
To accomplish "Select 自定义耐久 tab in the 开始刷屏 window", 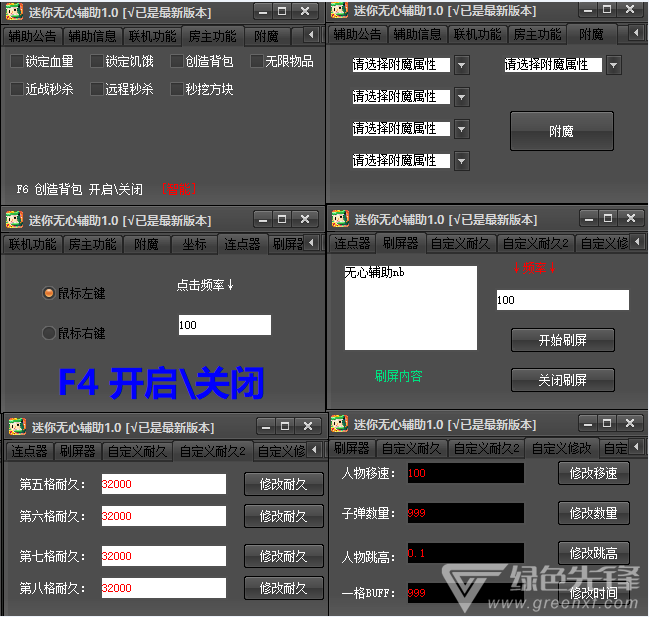I will click(x=461, y=243).
